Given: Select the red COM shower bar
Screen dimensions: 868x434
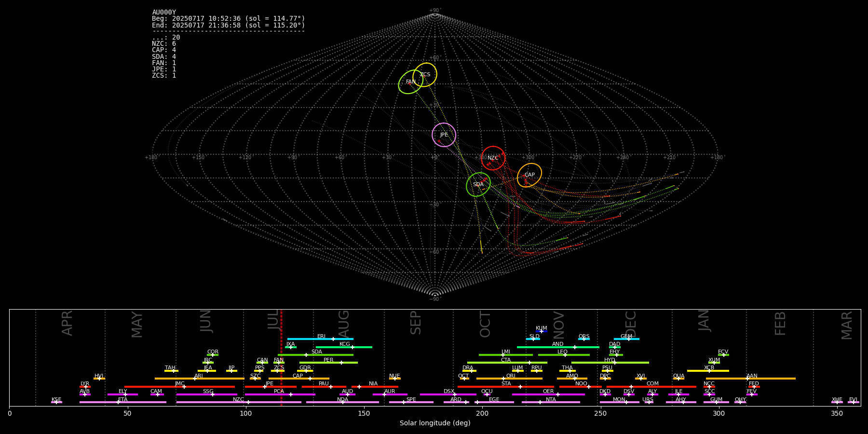Looking at the screenshot, I should click(651, 387).
